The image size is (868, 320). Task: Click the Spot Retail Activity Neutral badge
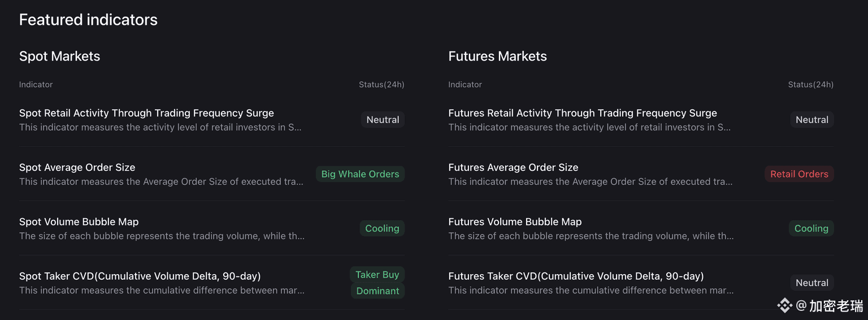tap(383, 120)
